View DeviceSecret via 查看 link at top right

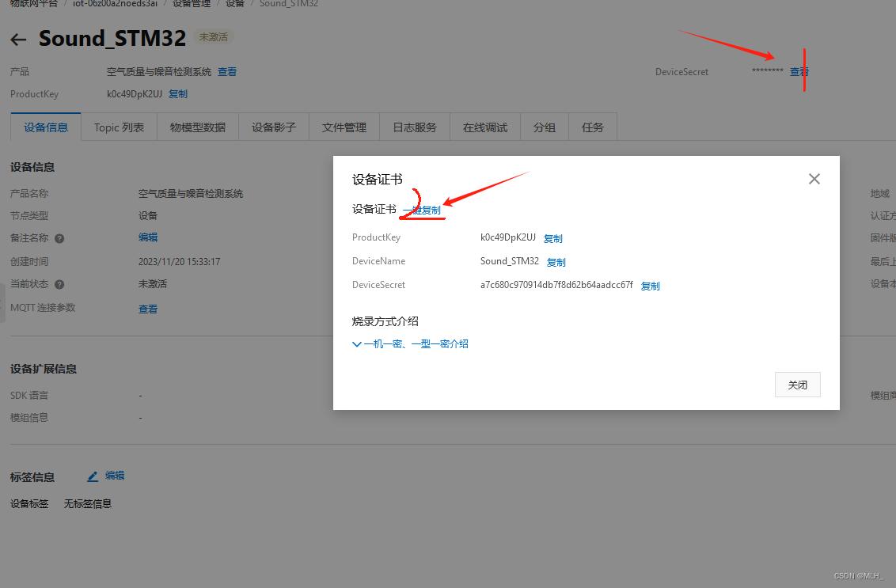click(799, 72)
